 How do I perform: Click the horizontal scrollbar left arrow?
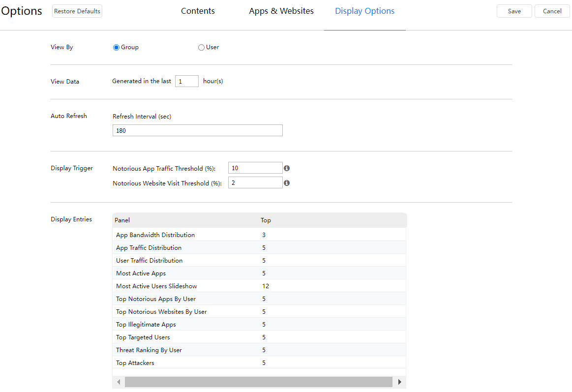coord(119,382)
